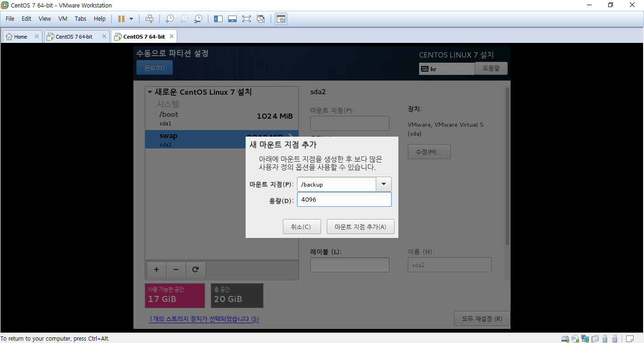This screenshot has height=343, width=644.
Task: Toggle the library sidebar panel icon
Action: click(x=218, y=19)
